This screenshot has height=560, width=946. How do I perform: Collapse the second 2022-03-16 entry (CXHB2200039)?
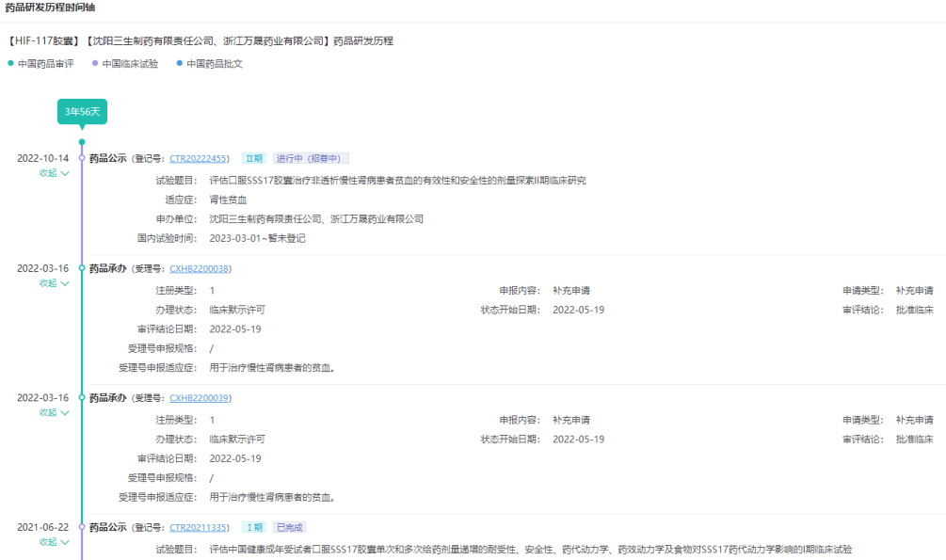54,413
